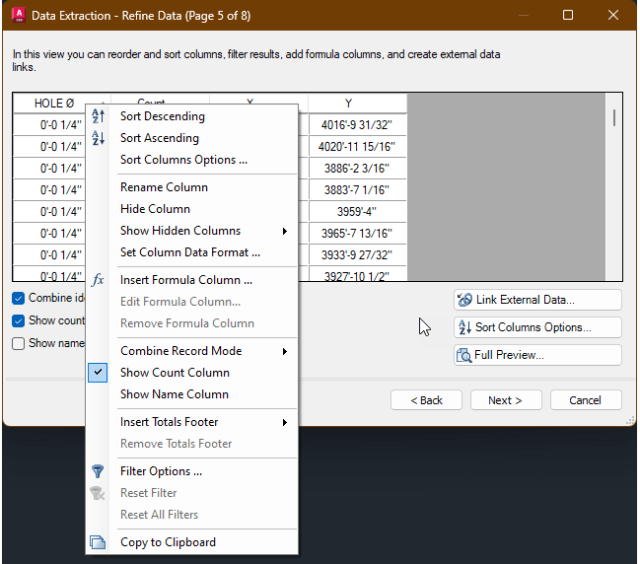
Task: Click the funnel Filter Options icon
Action: (98, 471)
